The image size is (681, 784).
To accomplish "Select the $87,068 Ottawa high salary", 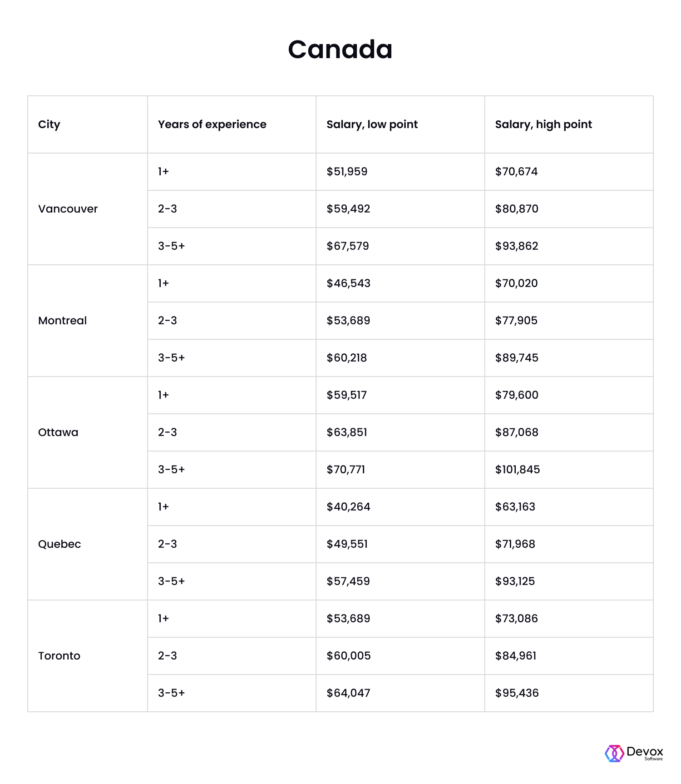I will click(x=517, y=432).
